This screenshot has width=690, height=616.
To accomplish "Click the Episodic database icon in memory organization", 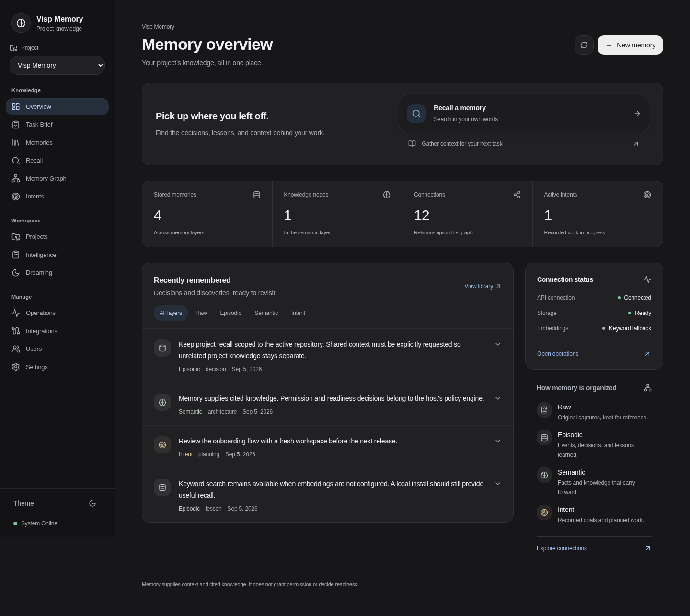I will pos(544,438).
